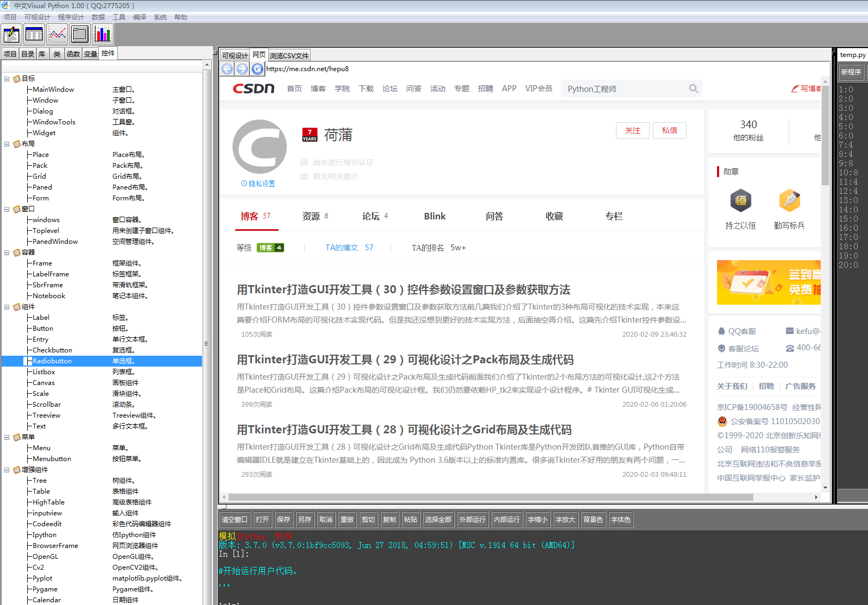Click the 背景色 color button
Screen dimensions: 868x605
tap(593, 520)
